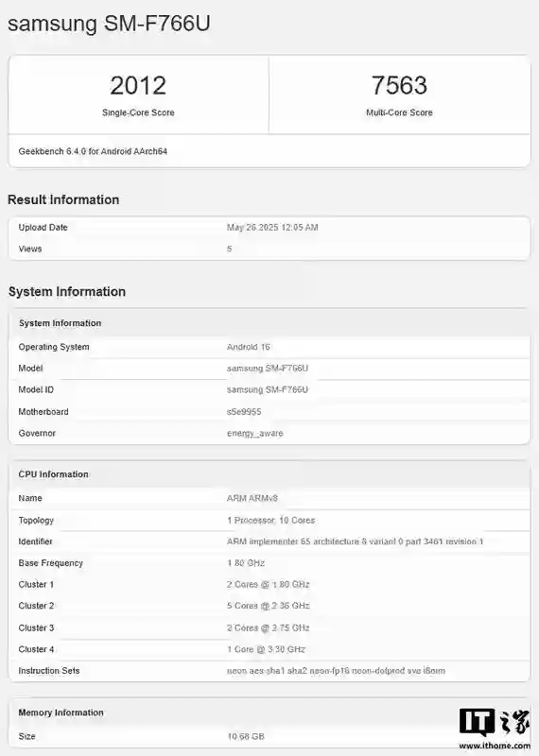This screenshot has width=539, height=756.
Task: Click 'Geekbench 6.4.0 for Android AArch64' text
Action: click(93, 151)
